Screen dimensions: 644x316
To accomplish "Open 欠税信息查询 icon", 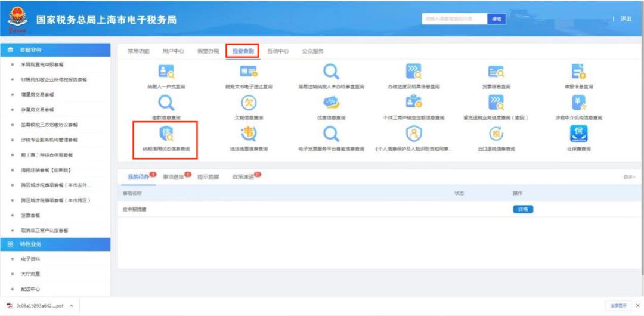I will (x=249, y=103).
